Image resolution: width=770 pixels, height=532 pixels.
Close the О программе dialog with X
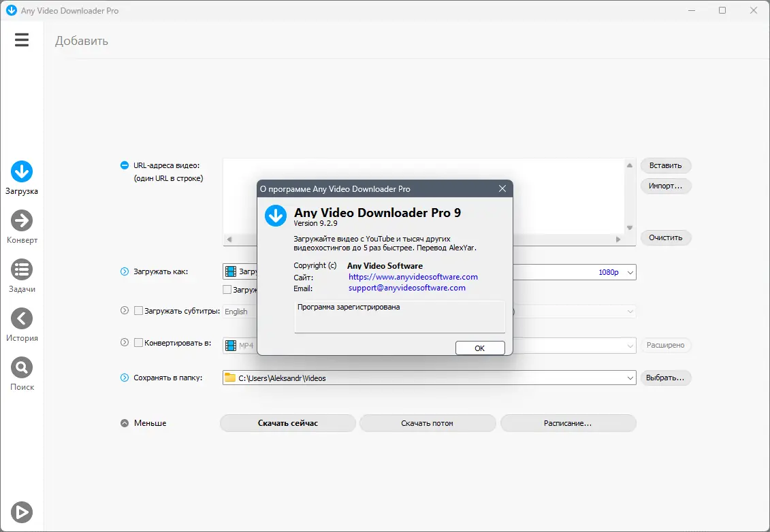(502, 188)
